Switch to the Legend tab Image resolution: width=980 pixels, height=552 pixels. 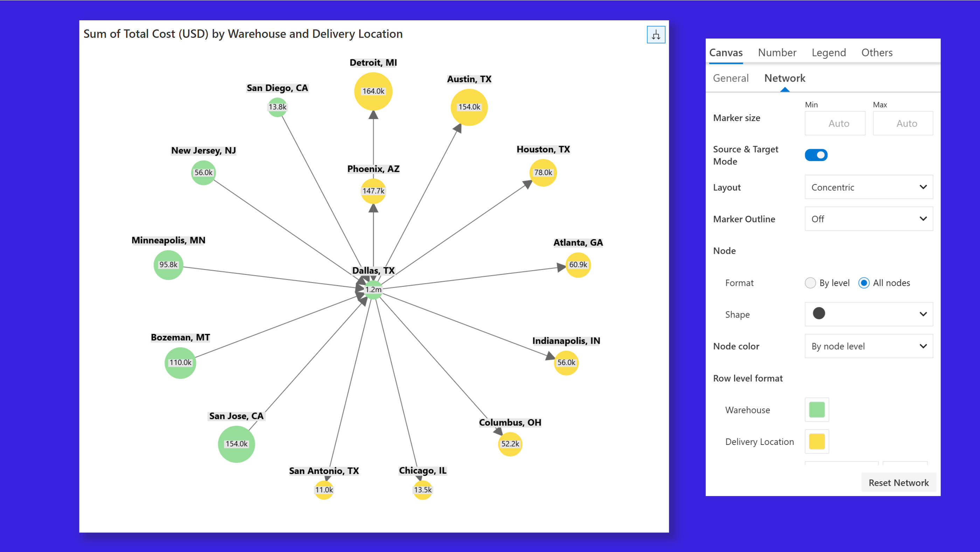point(829,53)
